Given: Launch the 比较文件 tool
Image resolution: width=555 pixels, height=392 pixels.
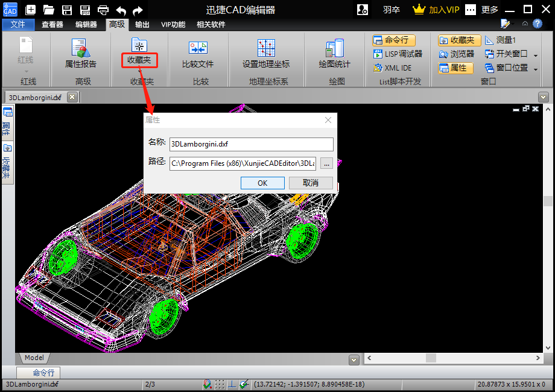Looking at the screenshot, I should coord(198,54).
